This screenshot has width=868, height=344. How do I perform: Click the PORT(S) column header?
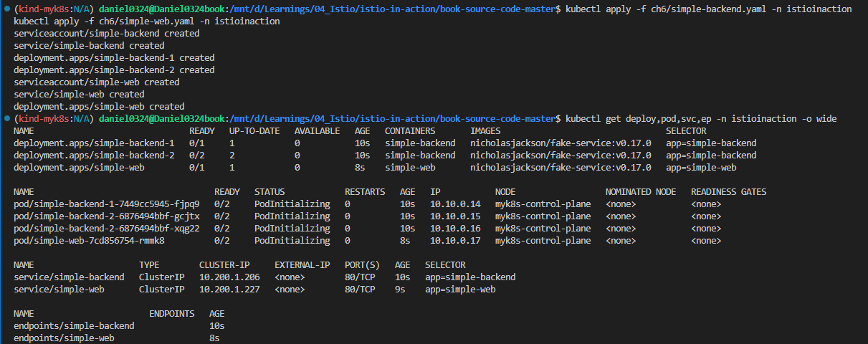362,265
